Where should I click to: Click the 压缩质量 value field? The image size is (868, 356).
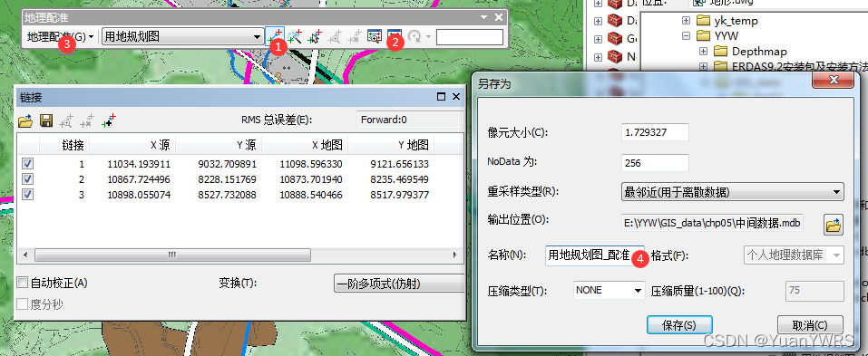(814, 290)
